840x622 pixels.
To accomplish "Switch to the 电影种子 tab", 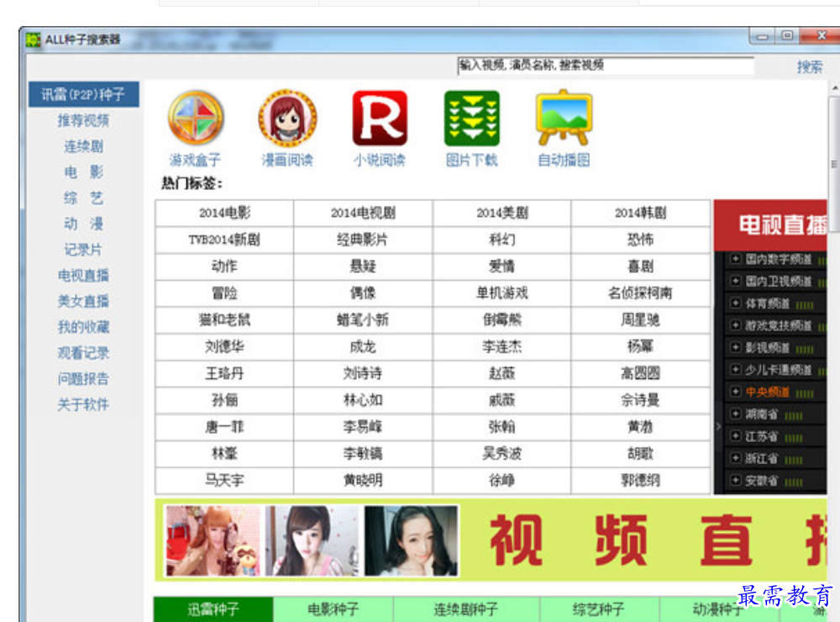I will tap(333, 609).
